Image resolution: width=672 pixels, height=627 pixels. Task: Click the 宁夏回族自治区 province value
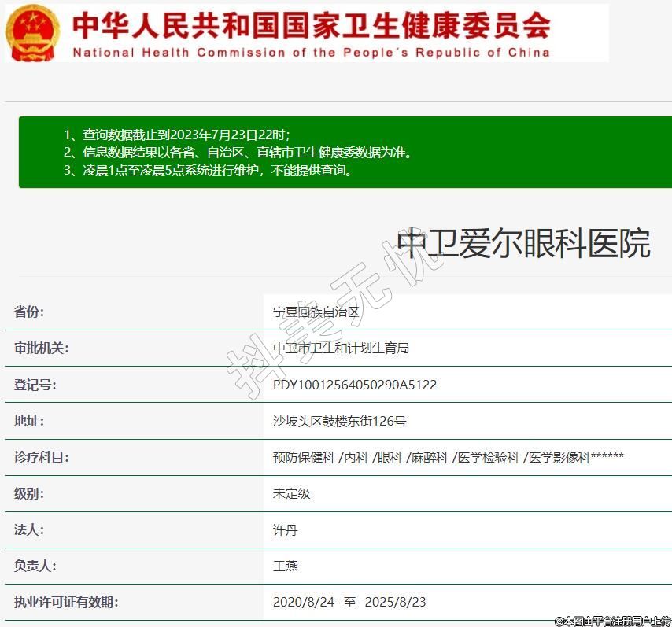pyautogui.click(x=316, y=312)
